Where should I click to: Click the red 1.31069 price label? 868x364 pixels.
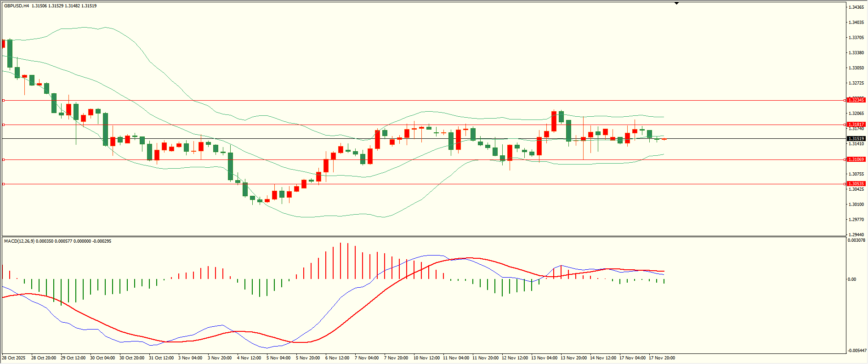point(856,159)
